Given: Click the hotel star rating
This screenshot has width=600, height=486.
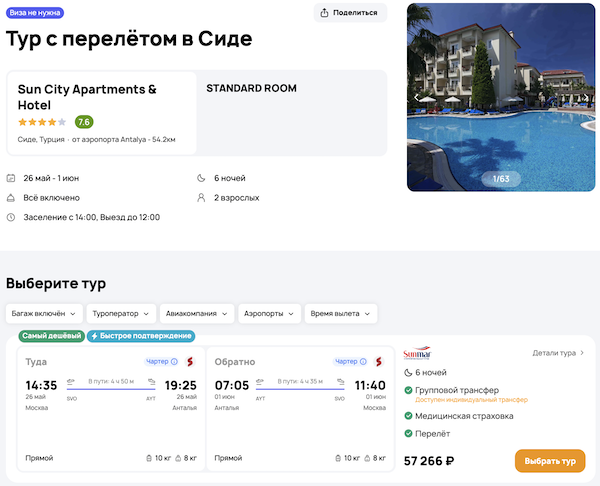Looking at the screenshot, I should (41, 122).
